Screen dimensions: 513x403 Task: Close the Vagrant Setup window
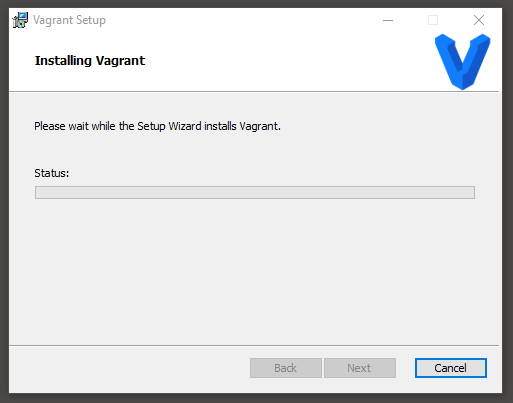click(479, 20)
